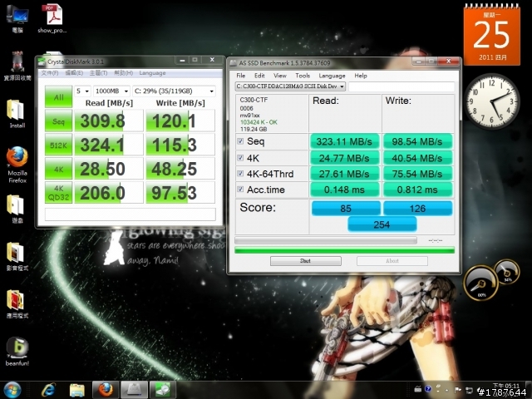Click the CrystalDiskMark title bar icon
Viewport: 532px width, 399px height.
(x=42, y=62)
